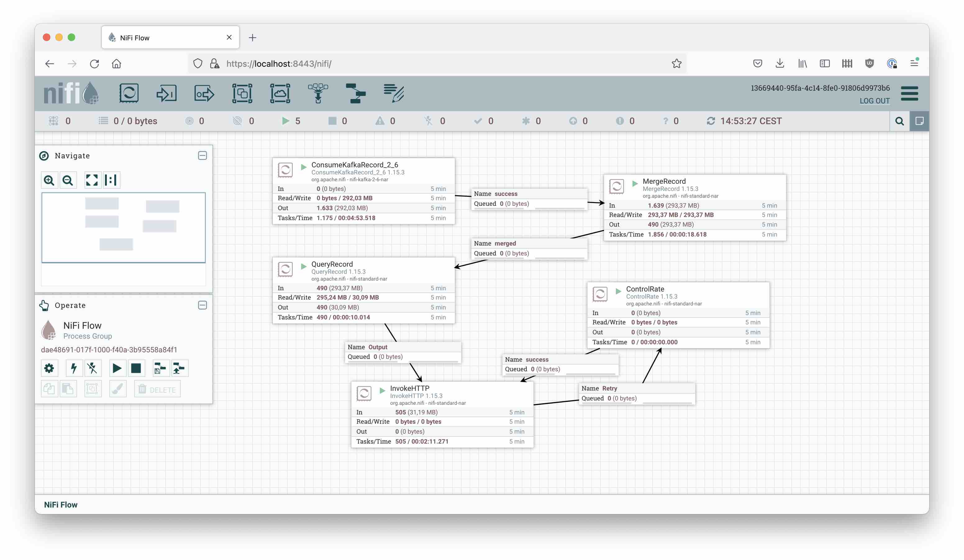Collapse the Operate panel
Image resolution: width=964 pixels, height=560 pixels.
(202, 305)
